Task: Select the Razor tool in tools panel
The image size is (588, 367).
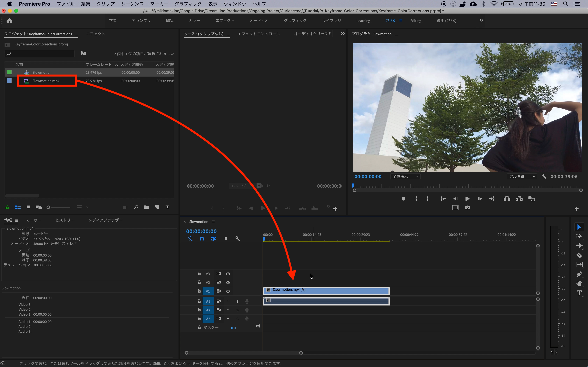Action: tap(579, 255)
